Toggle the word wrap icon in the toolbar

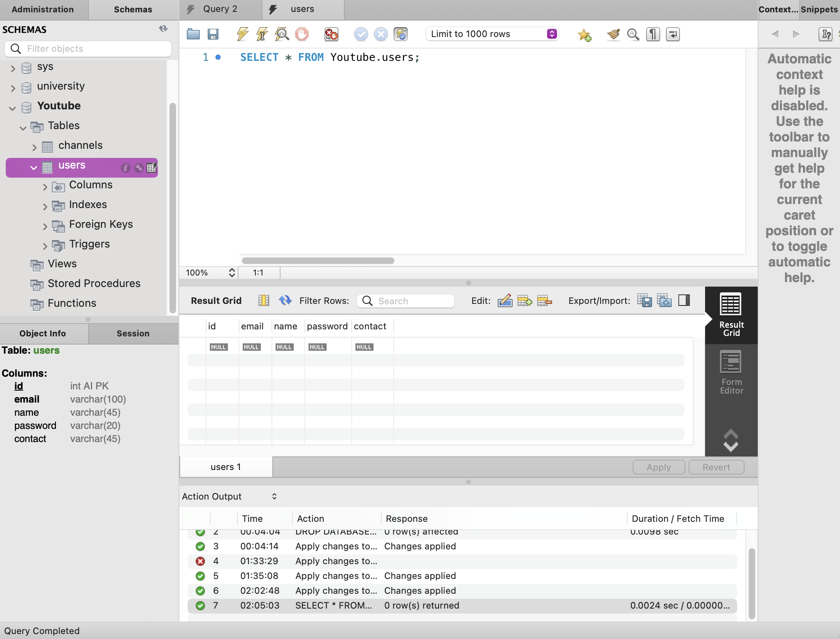click(673, 34)
